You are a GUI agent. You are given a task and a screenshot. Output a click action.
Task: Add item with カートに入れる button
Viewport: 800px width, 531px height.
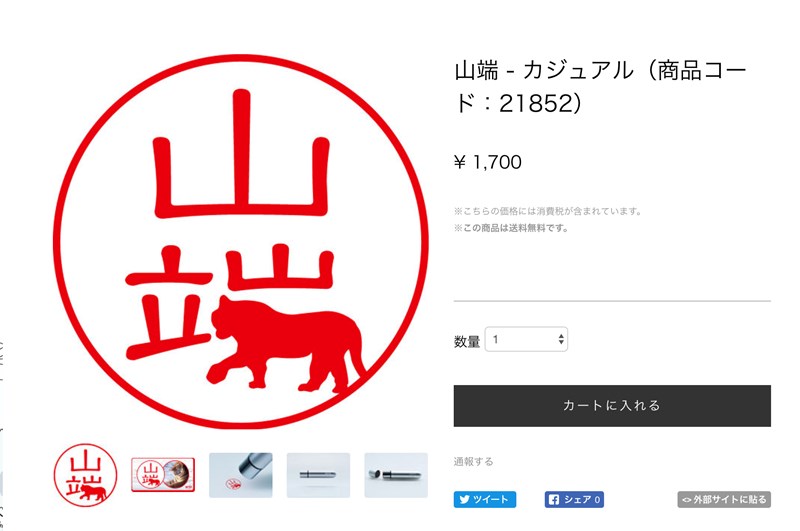[612, 406]
